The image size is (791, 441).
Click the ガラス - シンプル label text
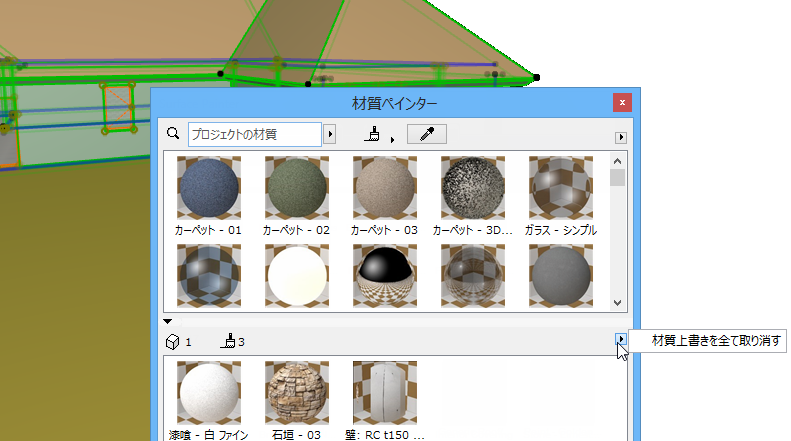click(x=560, y=230)
